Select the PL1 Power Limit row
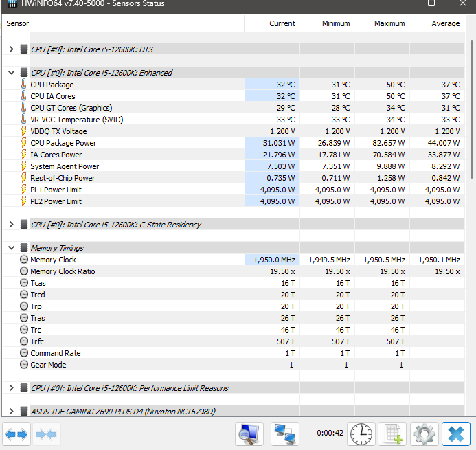The height and width of the screenshot is (450, 476). (234, 190)
